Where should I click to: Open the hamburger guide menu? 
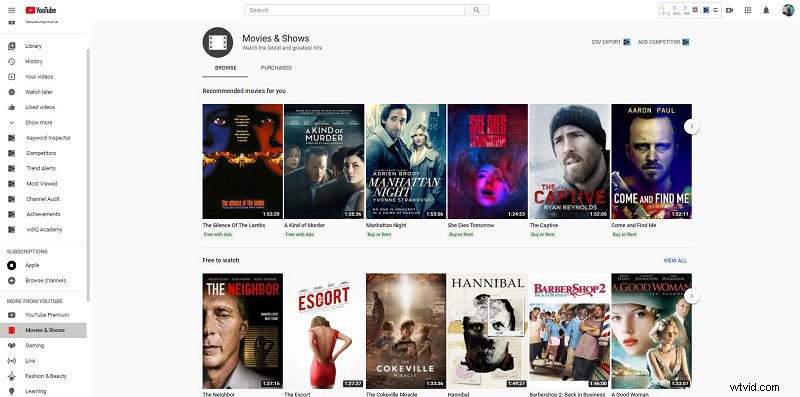click(x=12, y=10)
